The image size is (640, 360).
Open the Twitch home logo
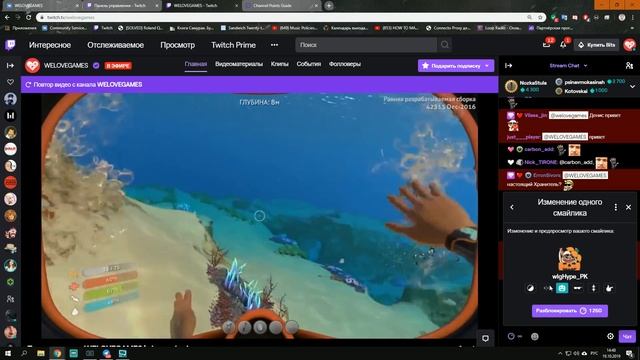(10, 45)
